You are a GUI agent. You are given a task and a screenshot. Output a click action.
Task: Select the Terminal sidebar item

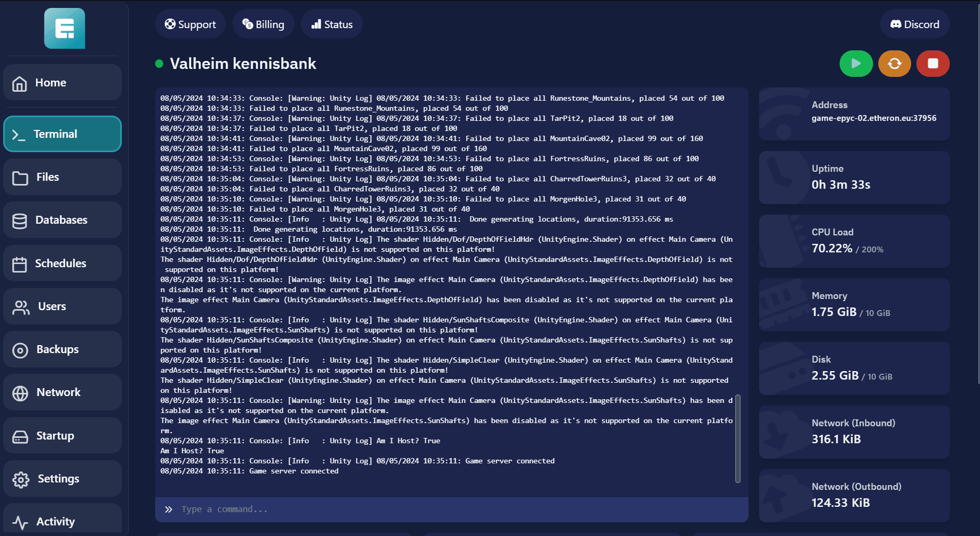63,134
